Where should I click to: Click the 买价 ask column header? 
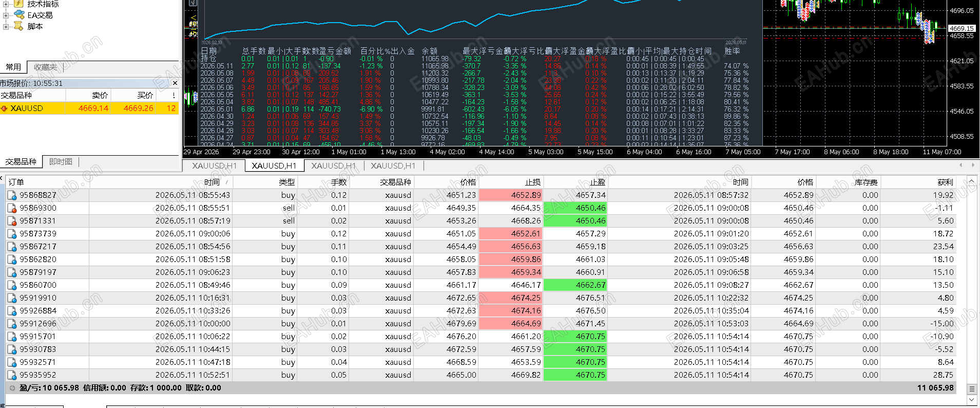[x=133, y=95]
